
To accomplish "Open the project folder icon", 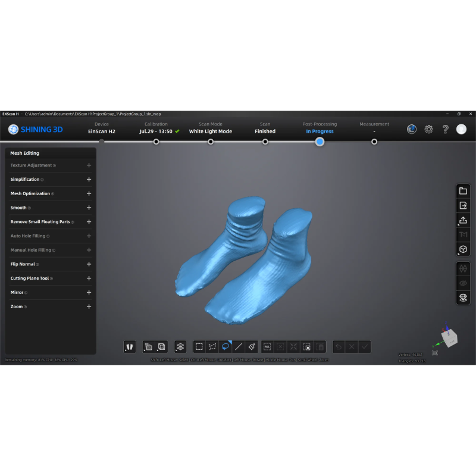I will pos(463,191).
